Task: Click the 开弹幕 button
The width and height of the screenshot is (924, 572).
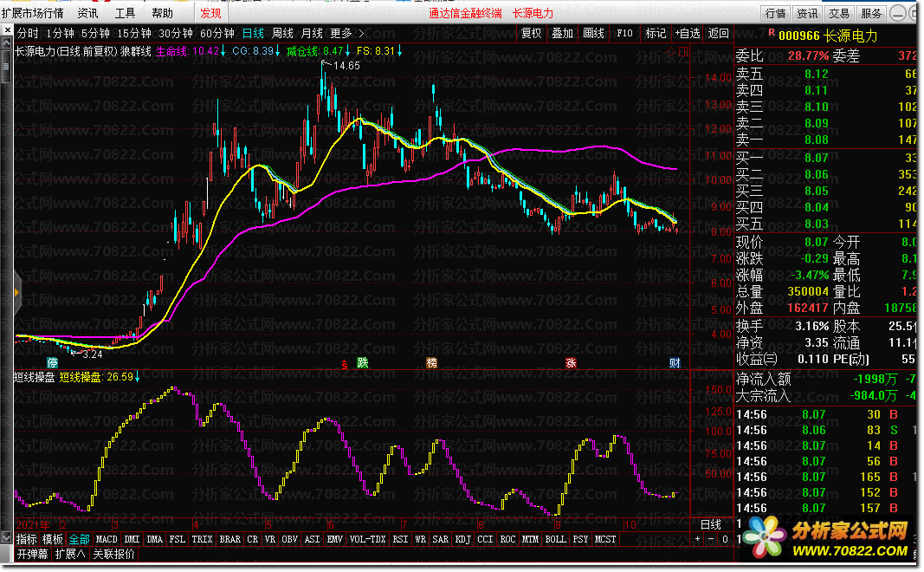Action: [32, 554]
